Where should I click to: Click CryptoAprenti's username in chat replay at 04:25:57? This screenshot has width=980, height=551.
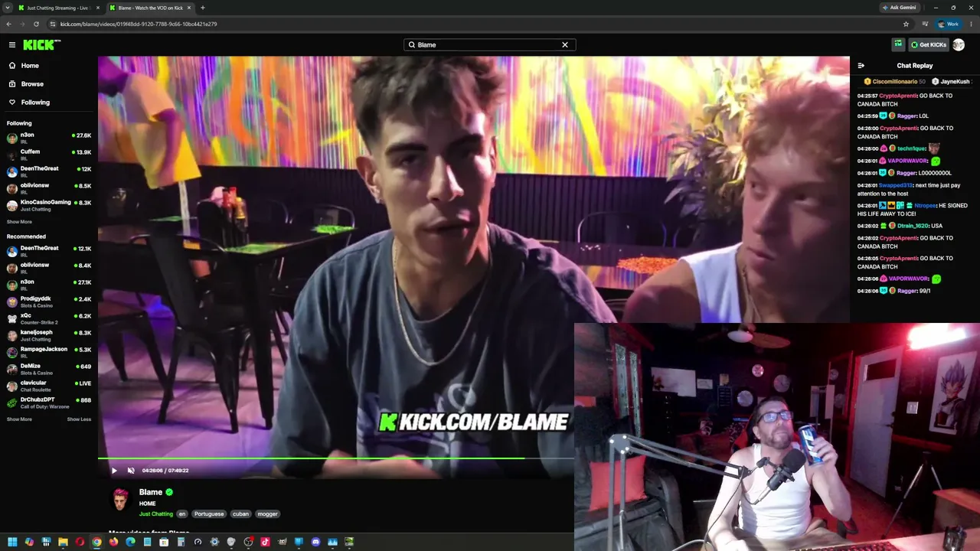click(897, 96)
